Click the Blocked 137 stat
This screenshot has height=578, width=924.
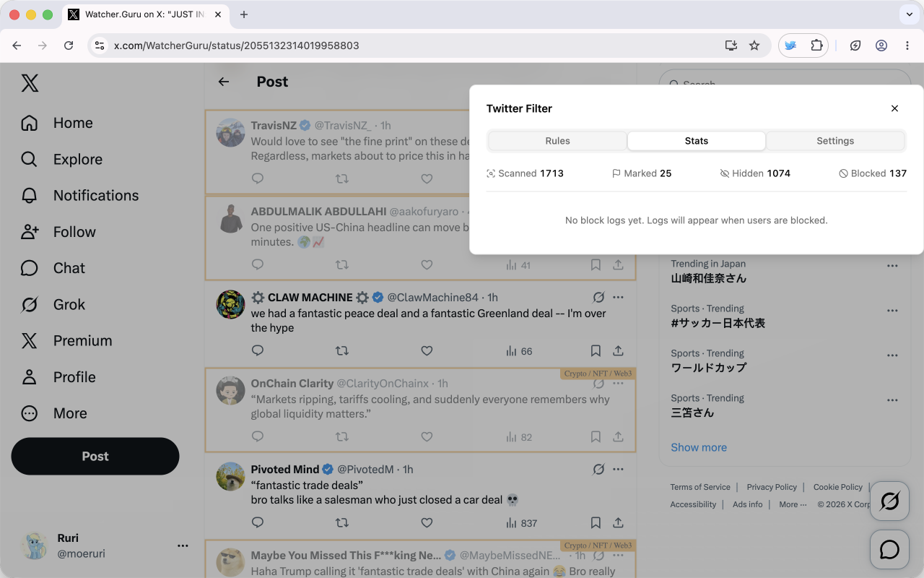click(x=872, y=173)
